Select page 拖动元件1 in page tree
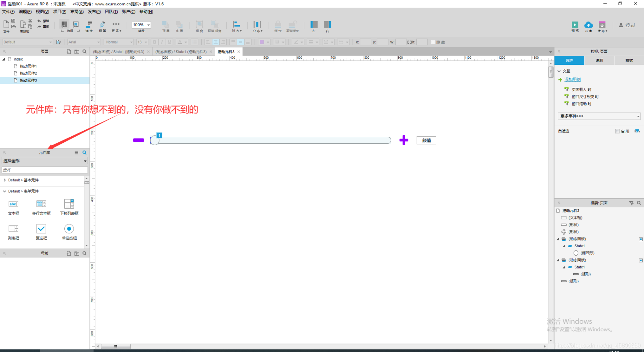This screenshot has width=644, height=352. pyautogui.click(x=28, y=66)
